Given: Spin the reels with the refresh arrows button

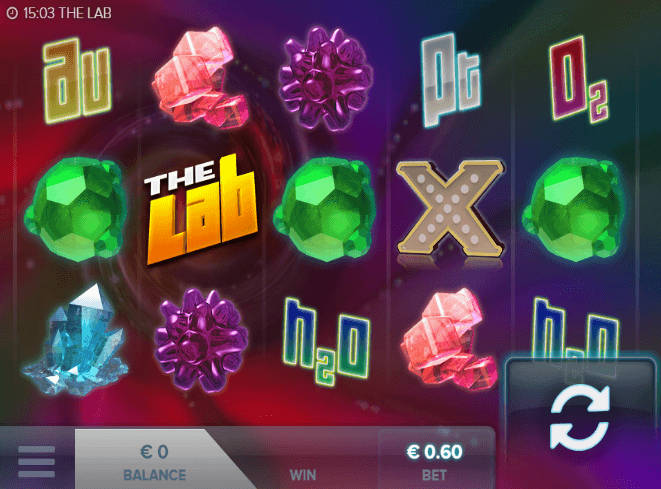Looking at the screenshot, I should coord(580,416).
